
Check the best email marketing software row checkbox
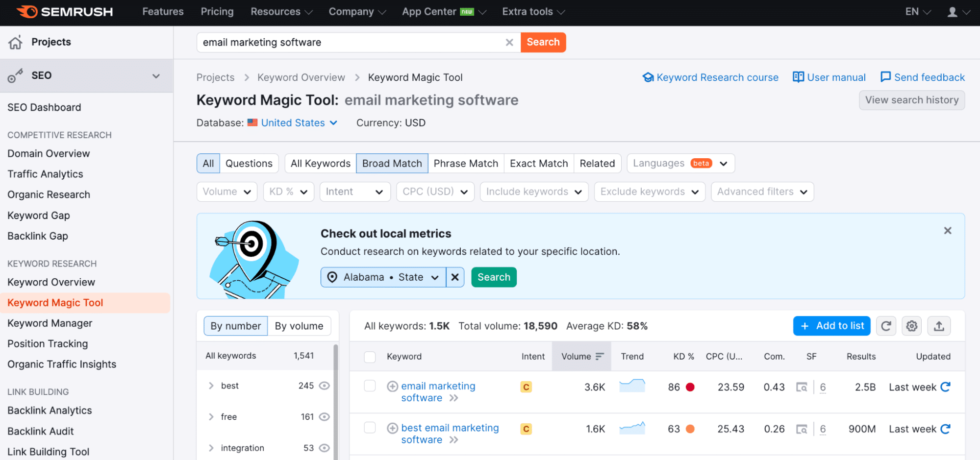pos(370,428)
